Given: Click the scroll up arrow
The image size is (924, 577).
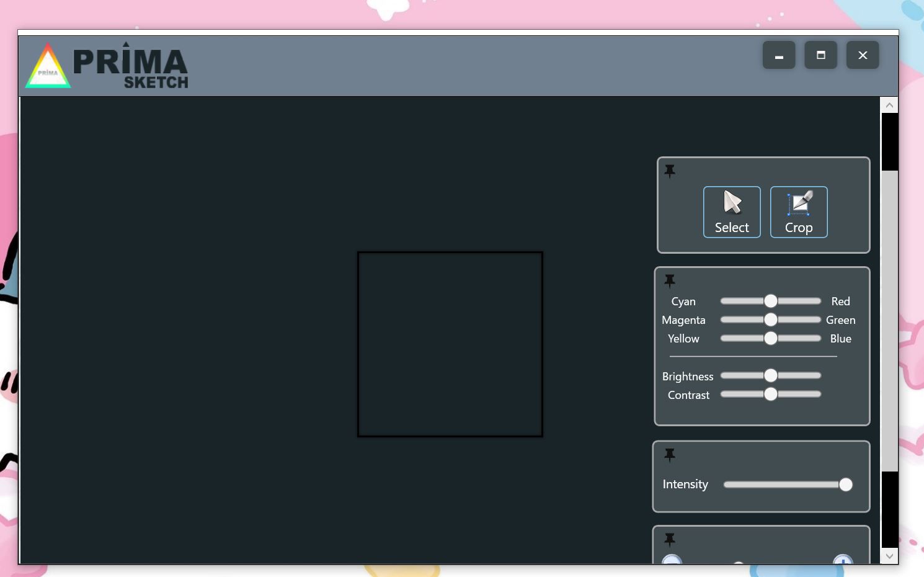Looking at the screenshot, I should tap(889, 105).
